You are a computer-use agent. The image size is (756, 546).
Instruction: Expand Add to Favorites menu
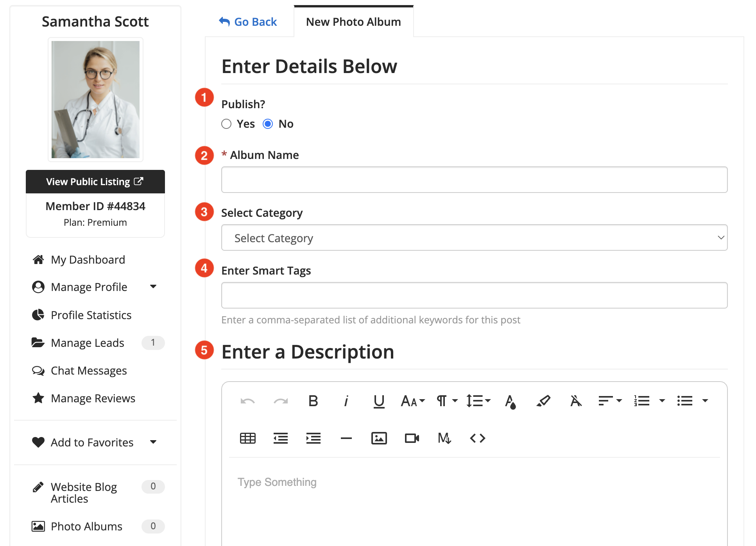click(x=153, y=442)
